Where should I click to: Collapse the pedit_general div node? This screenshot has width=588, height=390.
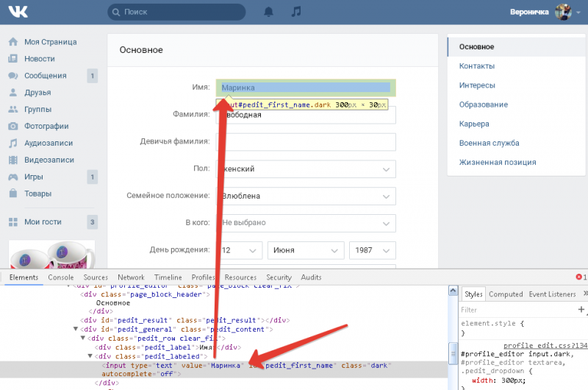(x=76, y=329)
